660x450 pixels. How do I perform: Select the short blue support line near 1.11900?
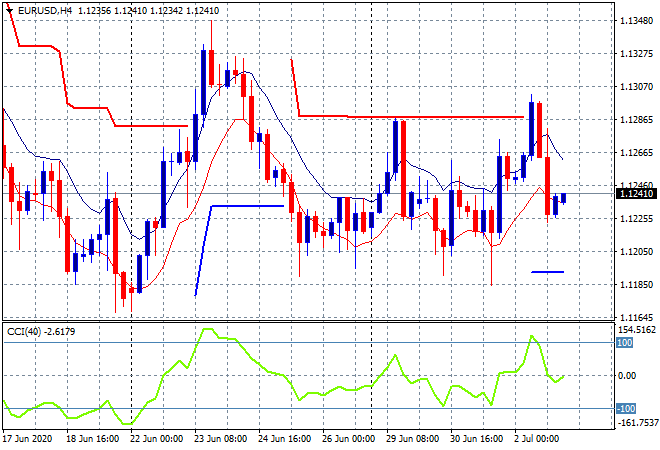click(x=548, y=272)
